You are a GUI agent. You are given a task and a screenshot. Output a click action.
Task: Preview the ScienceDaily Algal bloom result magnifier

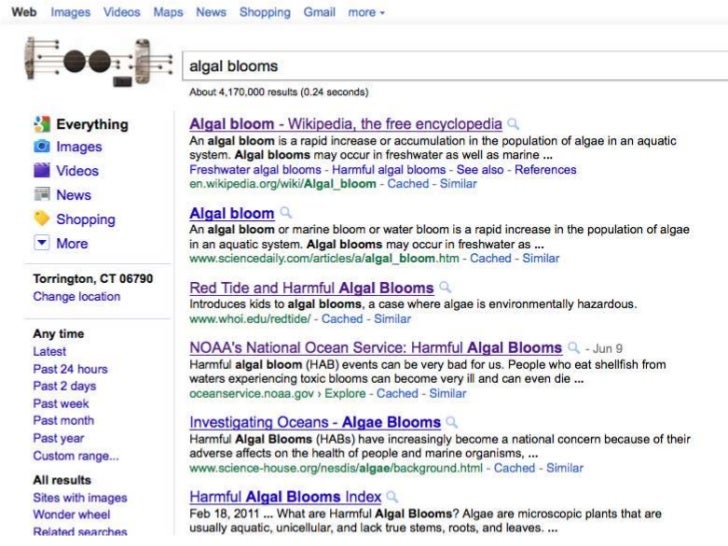pyautogui.click(x=286, y=213)
